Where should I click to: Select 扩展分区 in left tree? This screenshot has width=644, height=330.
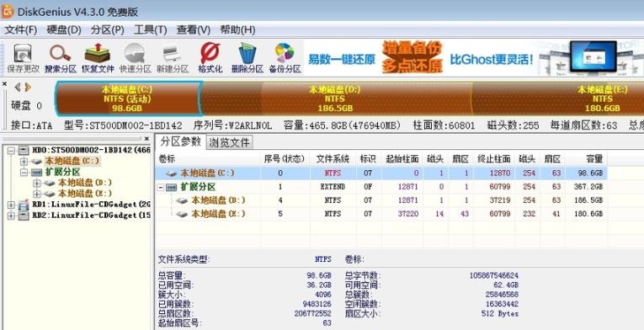pos(62,173)
